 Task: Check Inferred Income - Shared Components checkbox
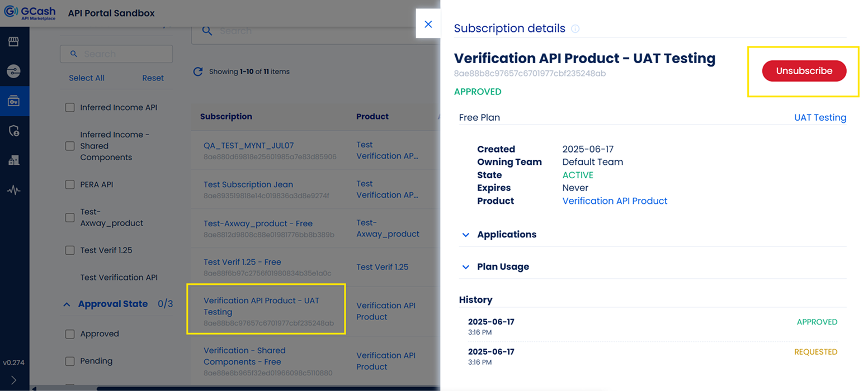click(70, 146)
